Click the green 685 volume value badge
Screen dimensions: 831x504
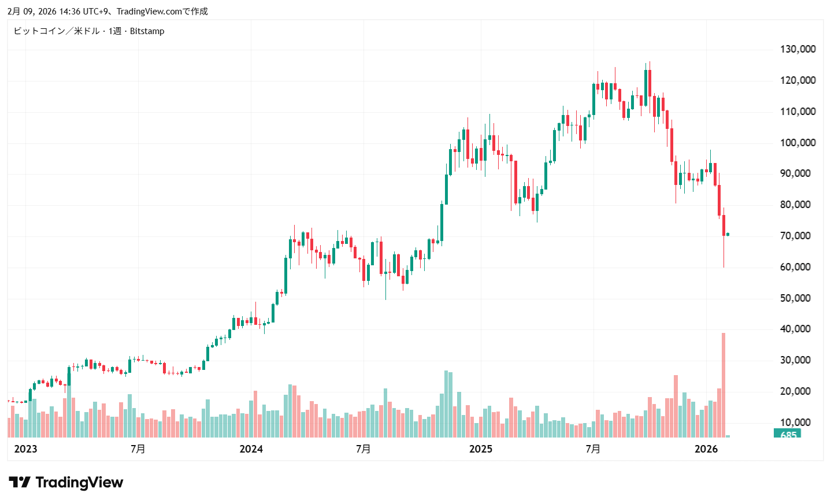[x=787, y=434]
